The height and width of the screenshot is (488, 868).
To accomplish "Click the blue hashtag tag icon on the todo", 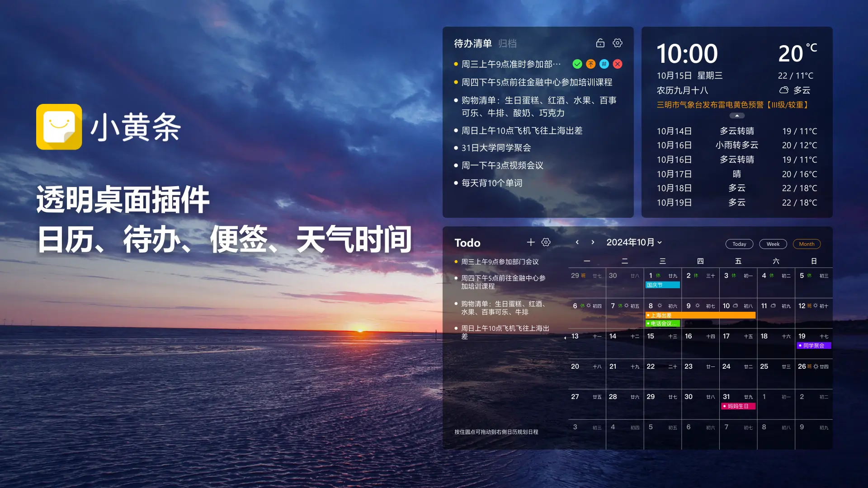I will [x=604, y=64].
